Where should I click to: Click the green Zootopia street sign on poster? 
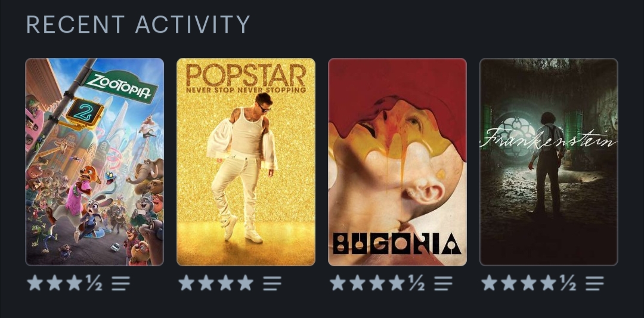coord(120,86)
